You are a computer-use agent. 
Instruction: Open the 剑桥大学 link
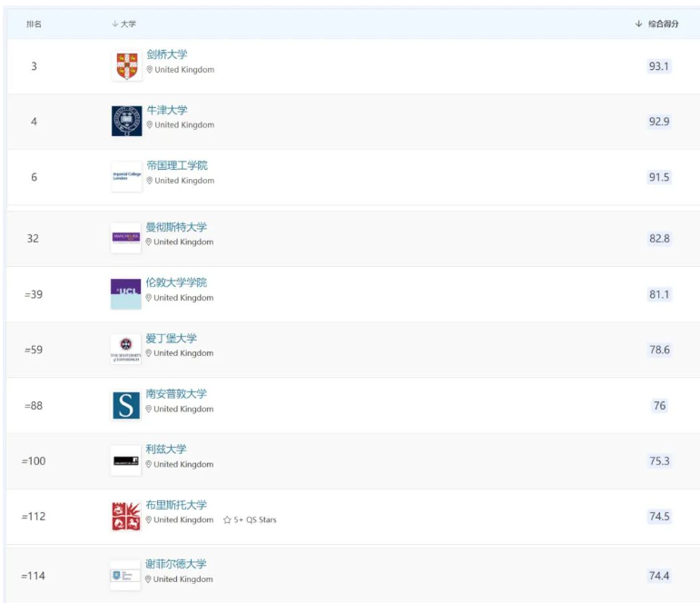167,54
